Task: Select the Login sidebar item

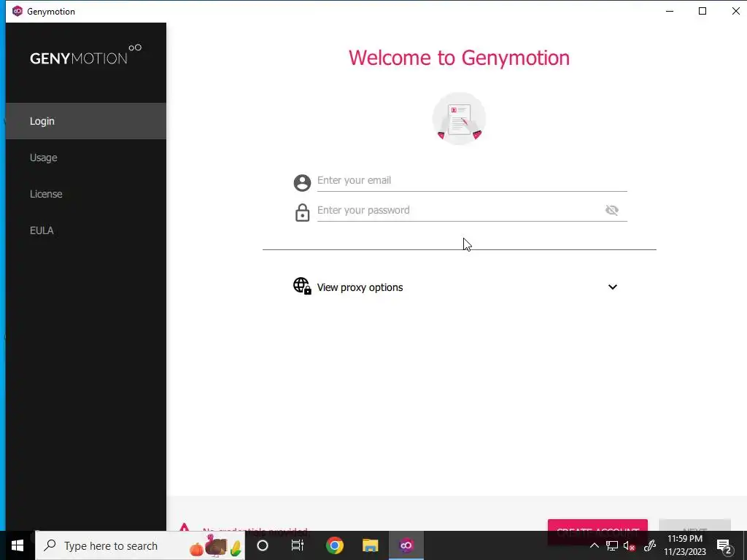Action: 86,121
